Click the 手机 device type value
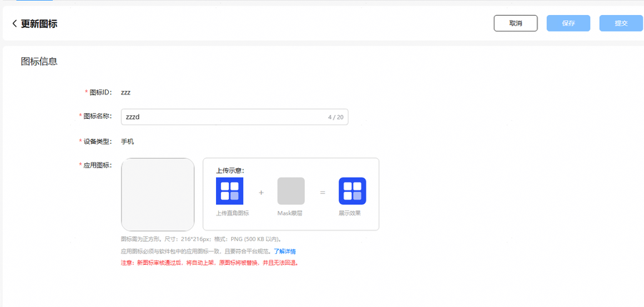Screen dimensions: 644x307 click(x=127, y=142)
